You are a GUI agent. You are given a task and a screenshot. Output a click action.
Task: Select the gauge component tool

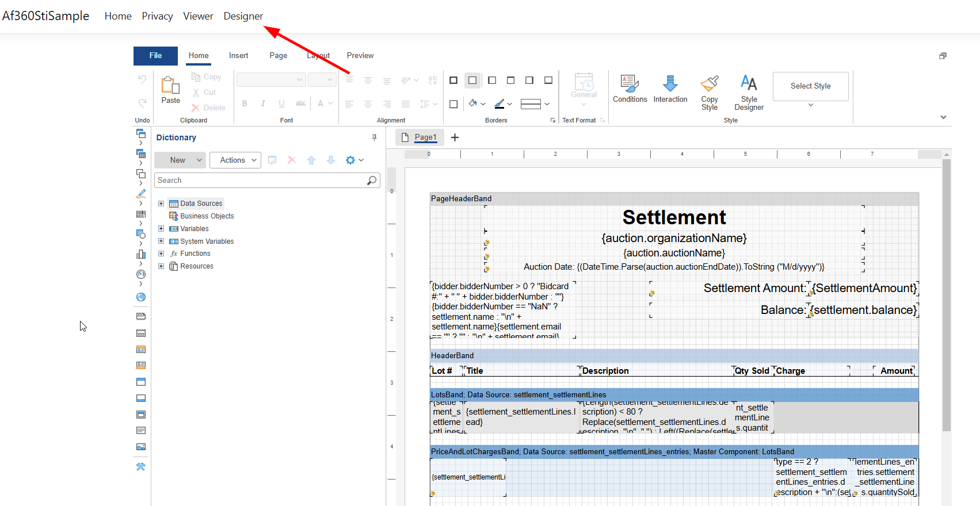(141, 274)
